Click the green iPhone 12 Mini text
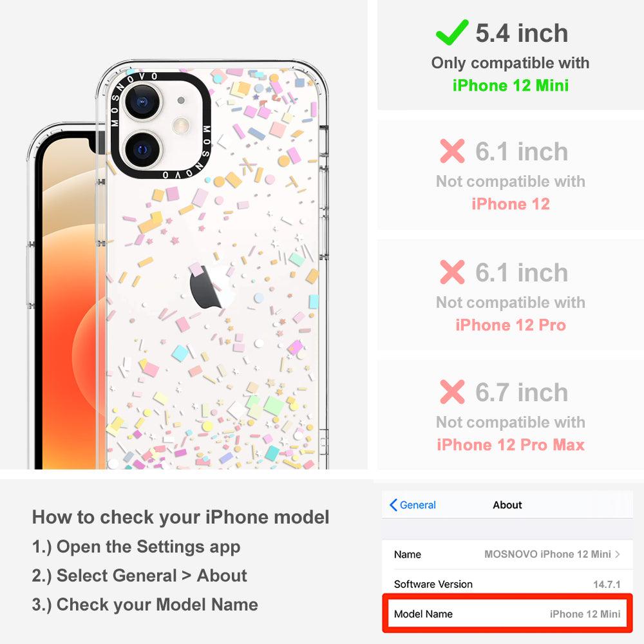 pos(511,86)
